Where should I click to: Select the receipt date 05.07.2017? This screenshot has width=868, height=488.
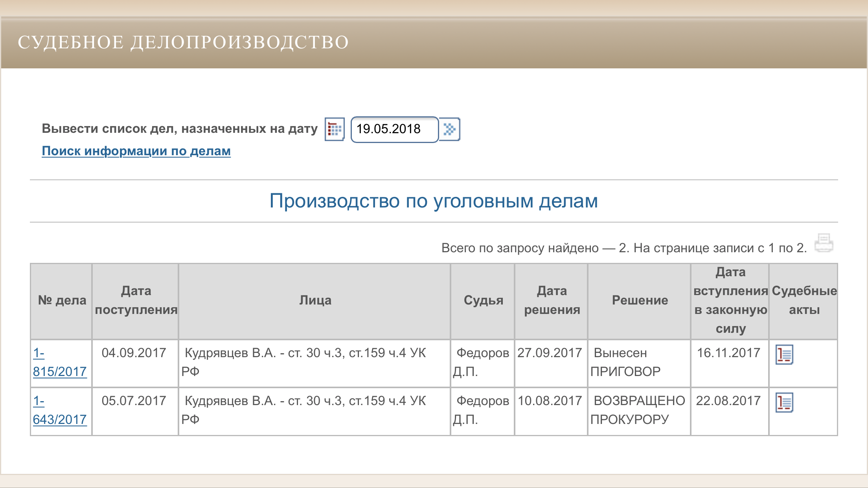(134, 401)
